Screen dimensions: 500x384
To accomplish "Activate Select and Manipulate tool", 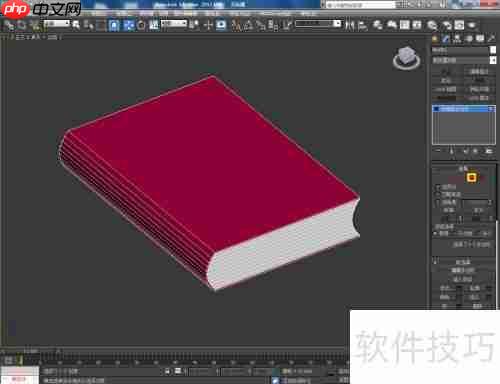I will [208, 25].
